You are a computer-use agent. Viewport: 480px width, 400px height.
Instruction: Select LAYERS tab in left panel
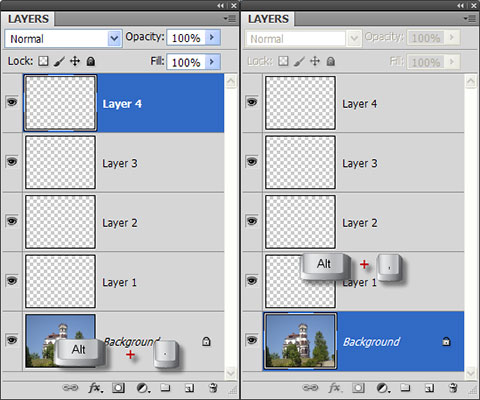tap(28, 19)
